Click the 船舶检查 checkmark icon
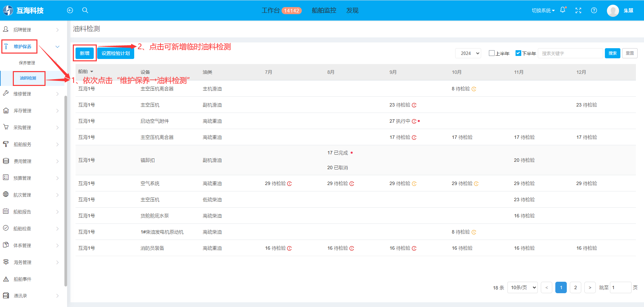 coord(6,228)
